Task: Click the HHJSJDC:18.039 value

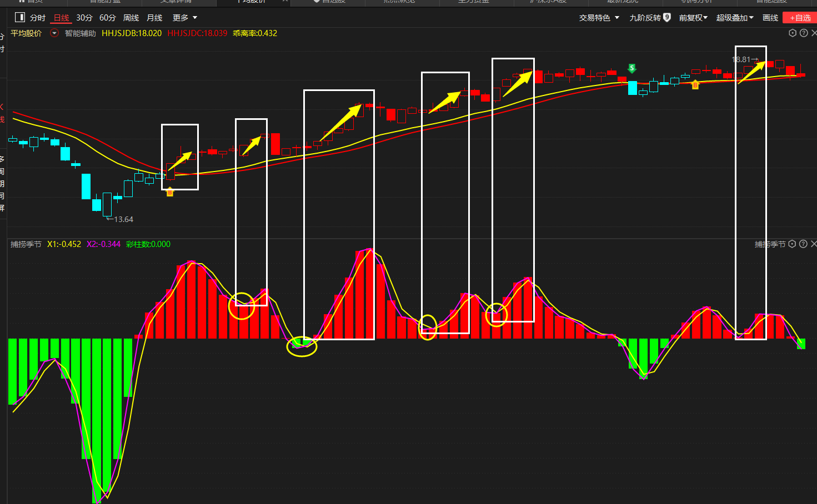Action: (x=197, y=33)
